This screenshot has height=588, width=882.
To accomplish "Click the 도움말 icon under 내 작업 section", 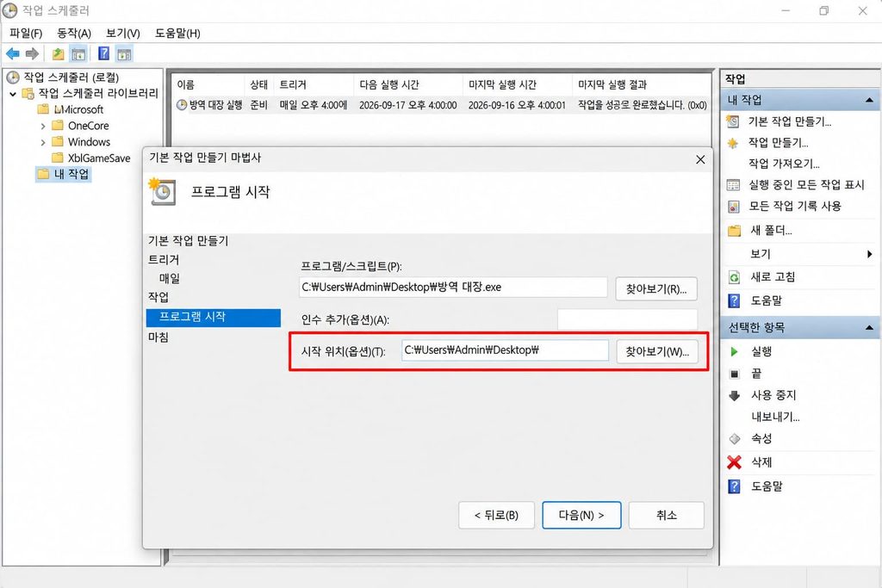I will 734,300.
